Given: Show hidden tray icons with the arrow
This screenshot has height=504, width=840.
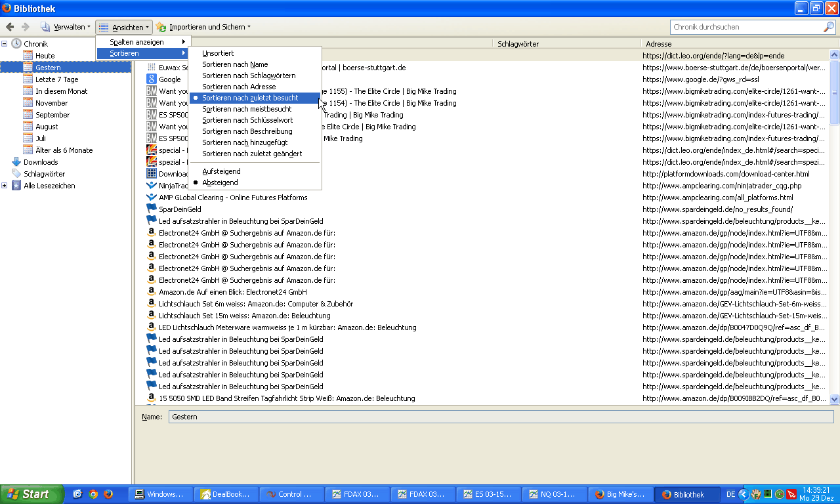Looking at the screenshot, I should (x=743, y=494).
